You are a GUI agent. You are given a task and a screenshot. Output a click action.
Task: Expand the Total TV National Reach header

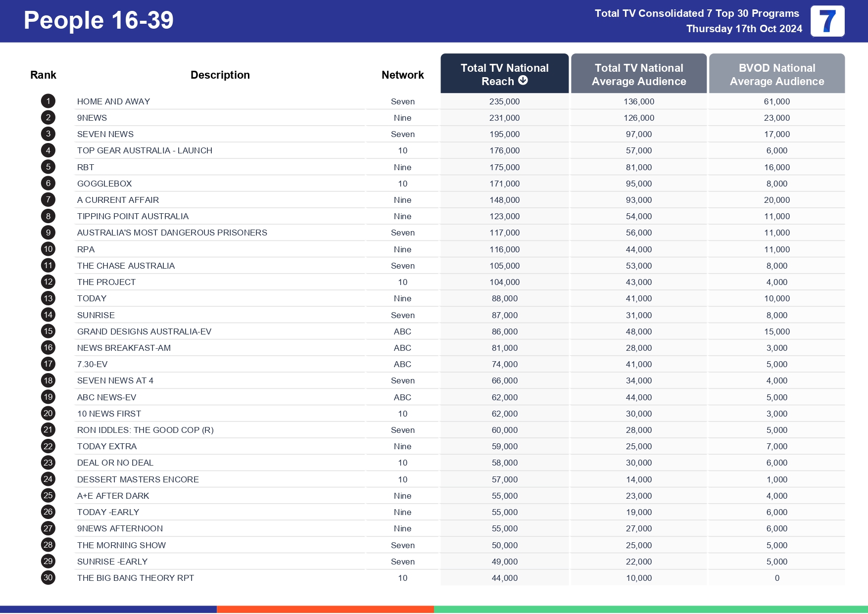pos(504,73)
